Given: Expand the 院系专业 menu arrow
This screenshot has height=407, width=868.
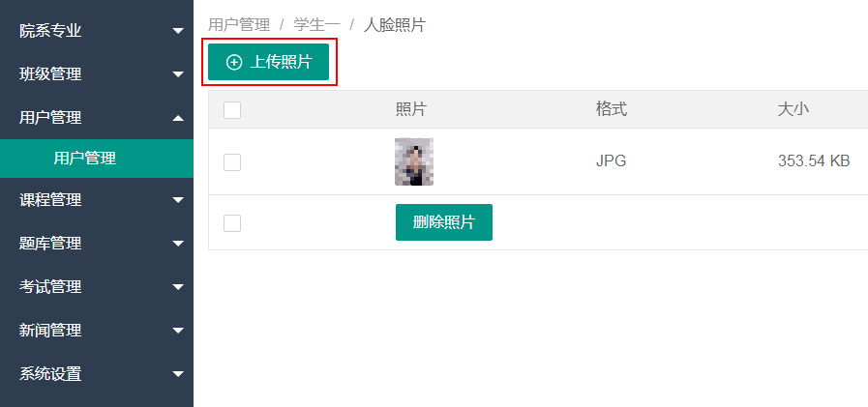Looking at the screenshot, I should (x=178, y=31).
